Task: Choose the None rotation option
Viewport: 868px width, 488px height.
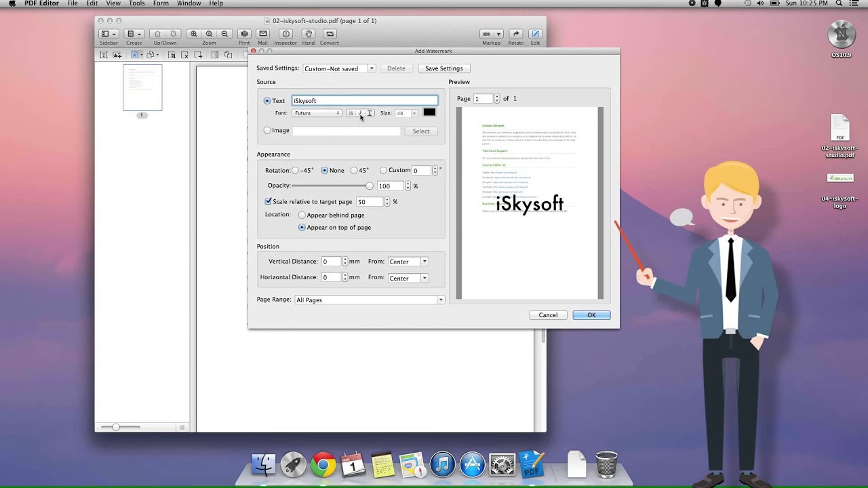Action: (325, 171)
